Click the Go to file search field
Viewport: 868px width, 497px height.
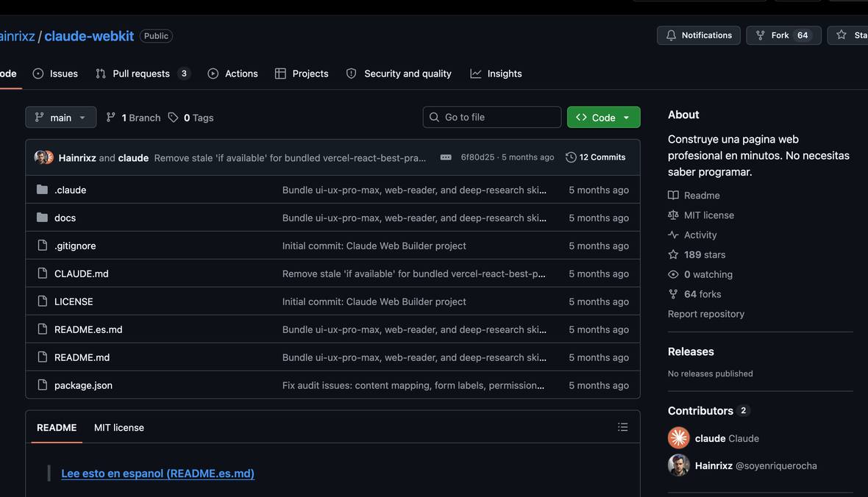click(492, 118)
